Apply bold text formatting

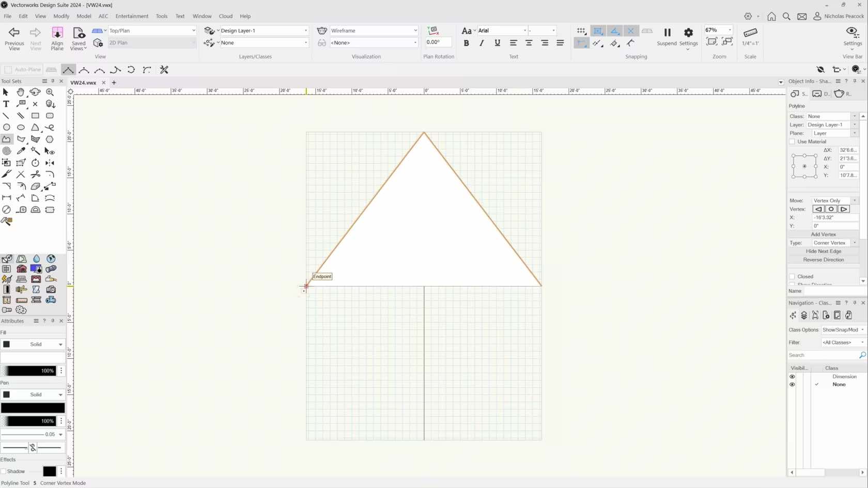click(x=466, y=43)
